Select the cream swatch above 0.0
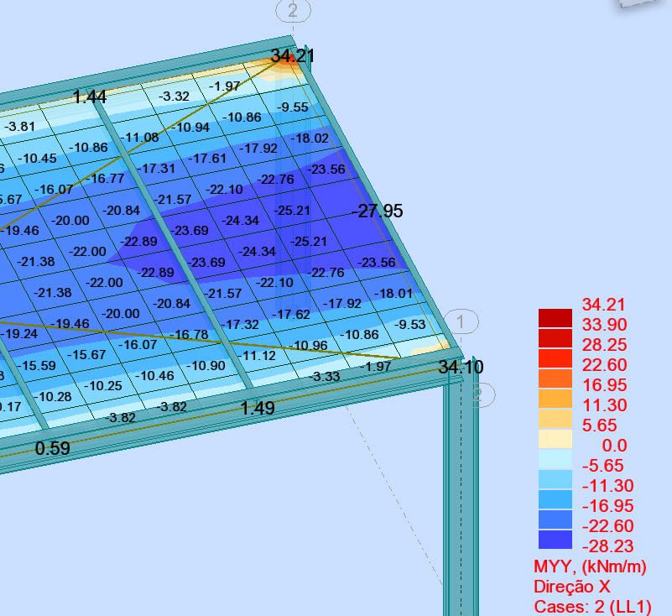The width and height of the screenshot is (672, 616). [x=555, y=439]
